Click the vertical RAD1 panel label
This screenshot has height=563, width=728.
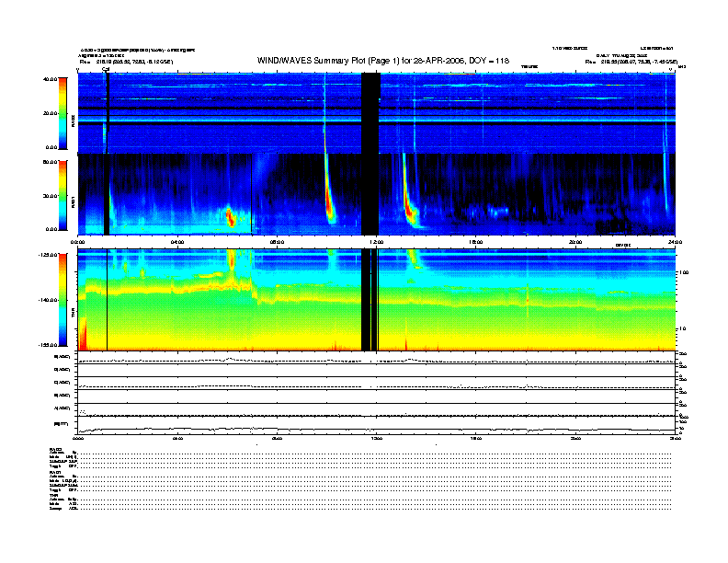click(73, 202)
